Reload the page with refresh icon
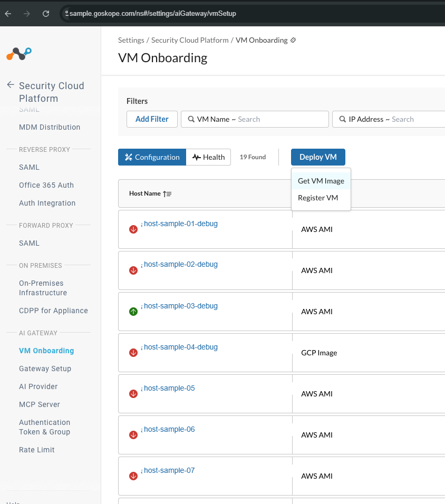The image size is (445, 504). click(46, 14)
